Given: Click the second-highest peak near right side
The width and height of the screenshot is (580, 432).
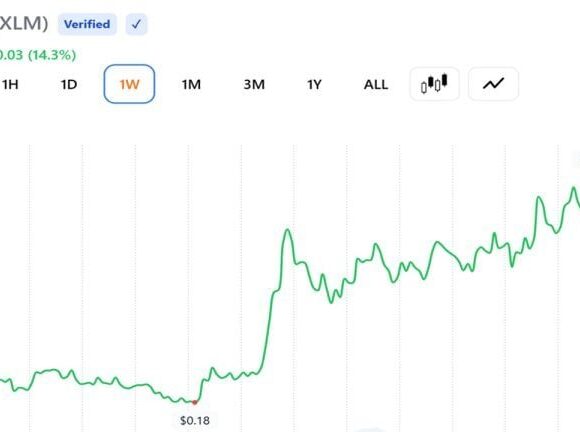Looking at the screenshot, I should click(x=539, y=198).
